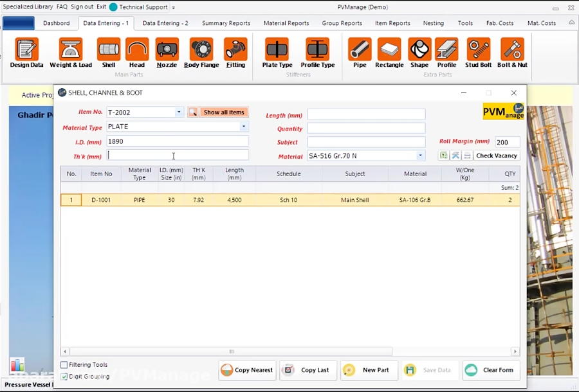Screen dimensions: 579x392
Task: Click the Copy Nearest button
Action: pos(247,370)
